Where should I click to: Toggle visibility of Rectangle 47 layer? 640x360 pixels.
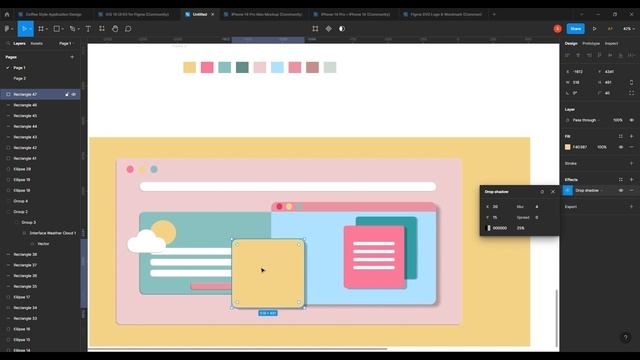pyautogui.click(x=74, y=94)
